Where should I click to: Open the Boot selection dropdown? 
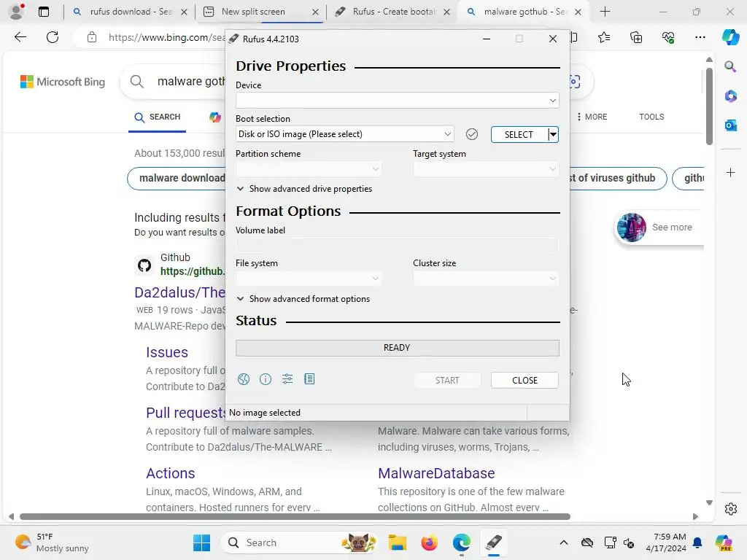point(344,134)
